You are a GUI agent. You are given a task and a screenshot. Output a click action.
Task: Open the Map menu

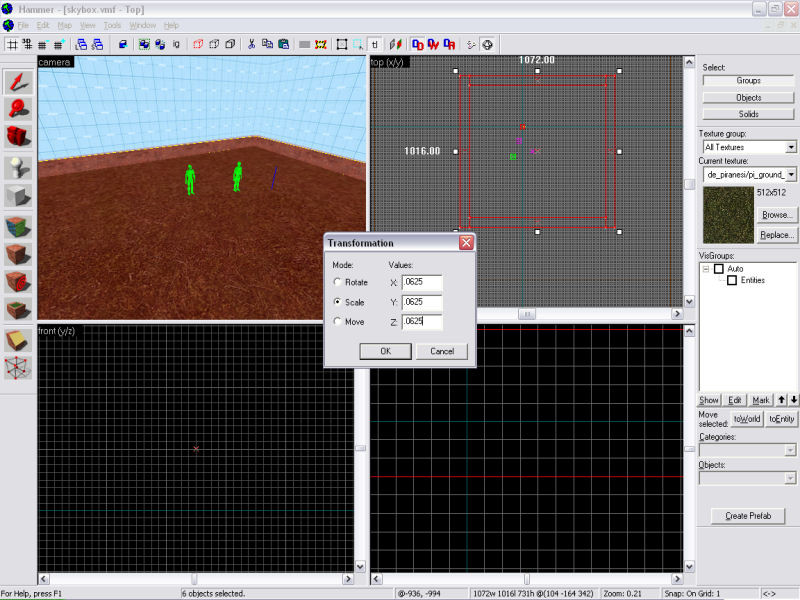(x=64, y=25)
